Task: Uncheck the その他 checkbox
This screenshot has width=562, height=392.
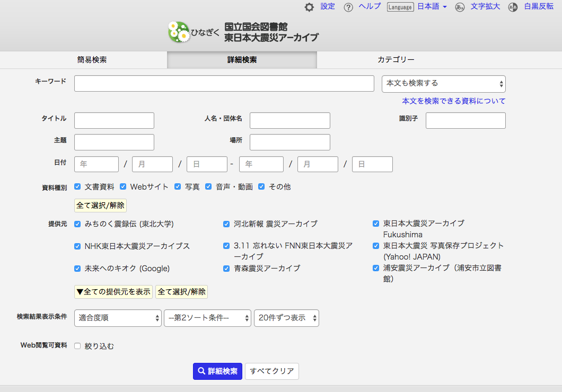Action: 261,186
